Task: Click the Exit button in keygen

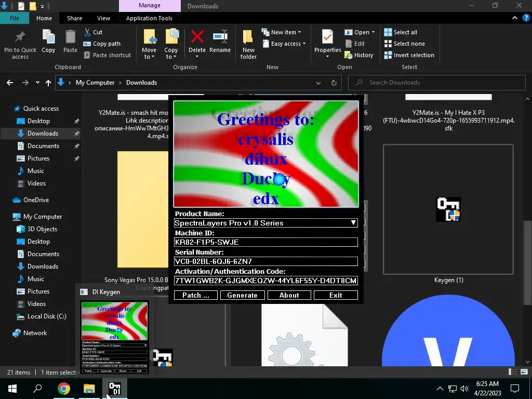Action: 336,295
